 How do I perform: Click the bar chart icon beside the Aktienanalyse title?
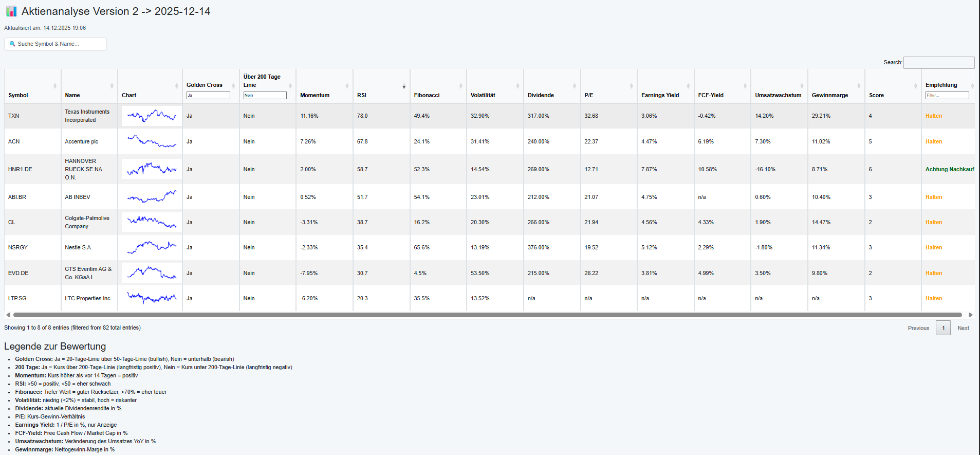(11, 11)
